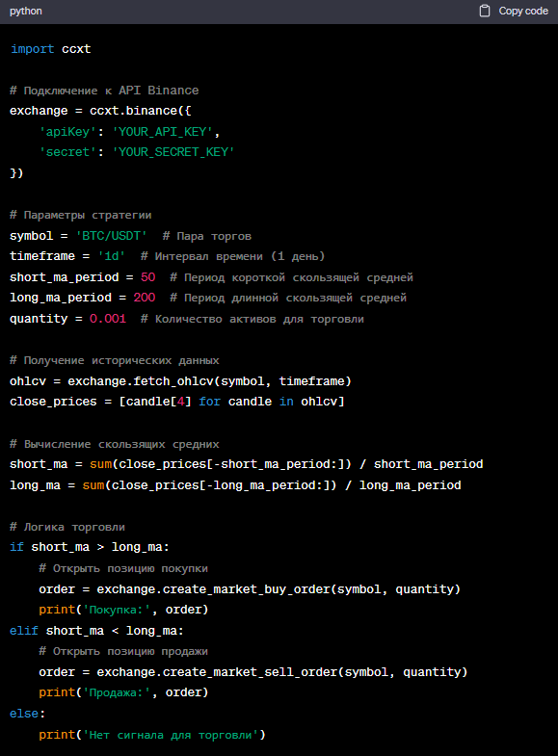Click the 'YOUR_SECRET_KEY' string
558x756 pixels.
tap(173, 152)
